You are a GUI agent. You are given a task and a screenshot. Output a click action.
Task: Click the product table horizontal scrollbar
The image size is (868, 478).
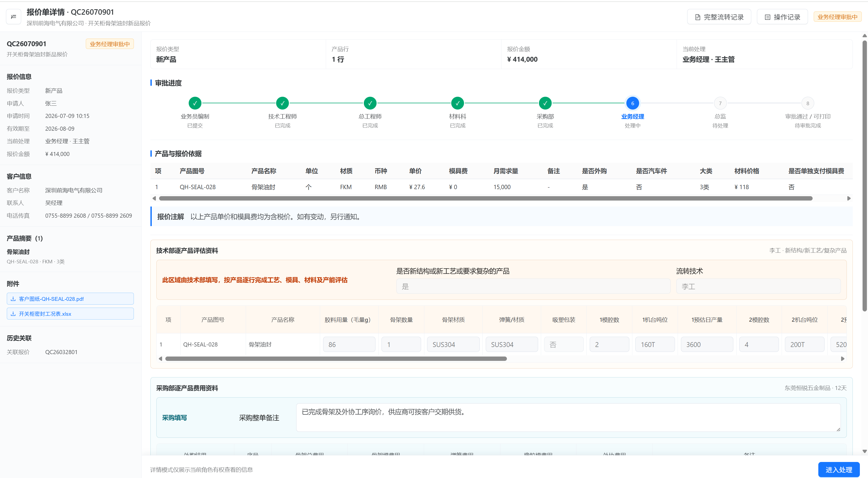click(485, 198)
